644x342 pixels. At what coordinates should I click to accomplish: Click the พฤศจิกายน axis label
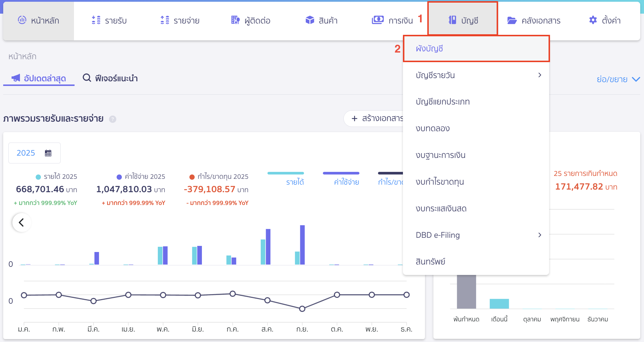(x=565, y=319)
